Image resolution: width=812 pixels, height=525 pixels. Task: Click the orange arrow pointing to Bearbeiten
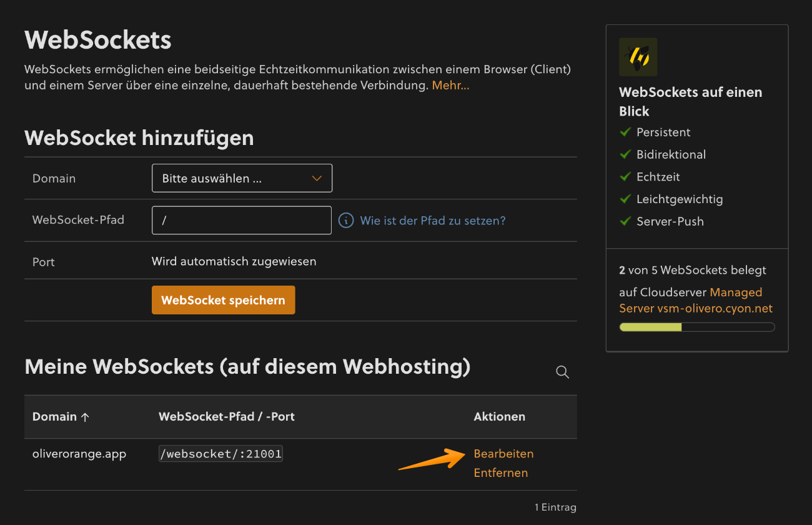click(x=431, y=457)
